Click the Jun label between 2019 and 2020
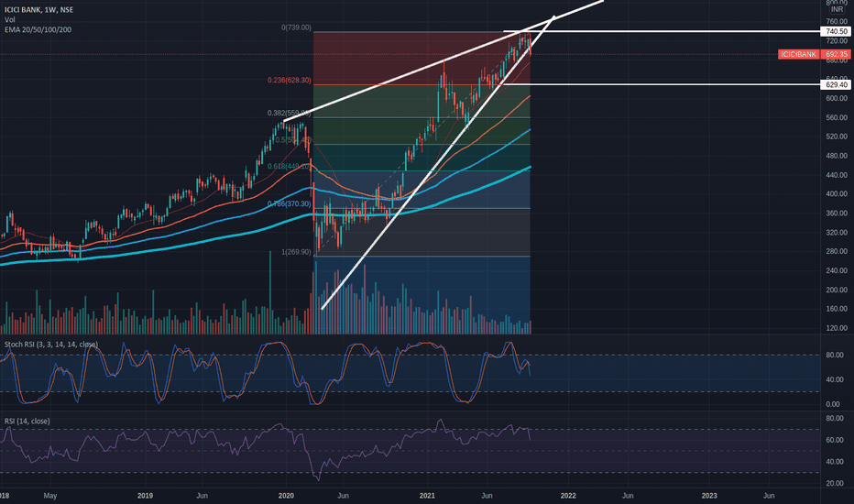The height and width of the screenshot is (504, 854). tap(203, 496)
